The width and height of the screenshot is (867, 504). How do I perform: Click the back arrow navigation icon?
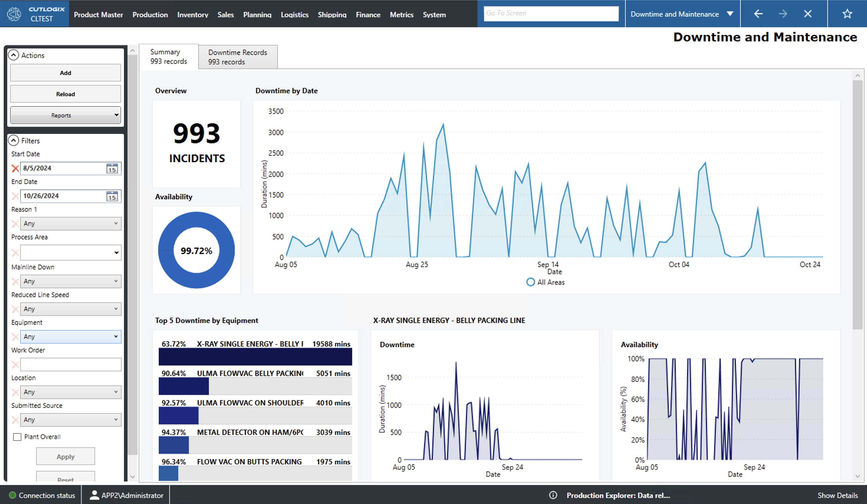click(x=758, y=14)
